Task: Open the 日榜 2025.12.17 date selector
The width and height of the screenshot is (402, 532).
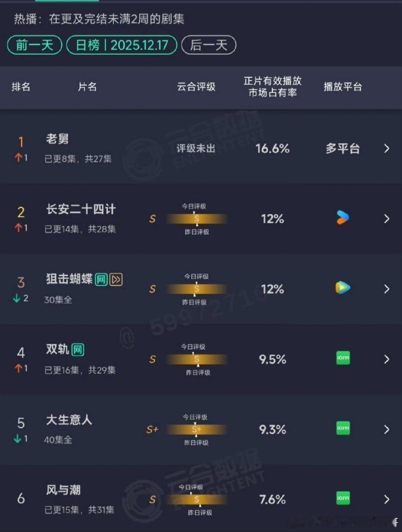Action: pos(122,45)
